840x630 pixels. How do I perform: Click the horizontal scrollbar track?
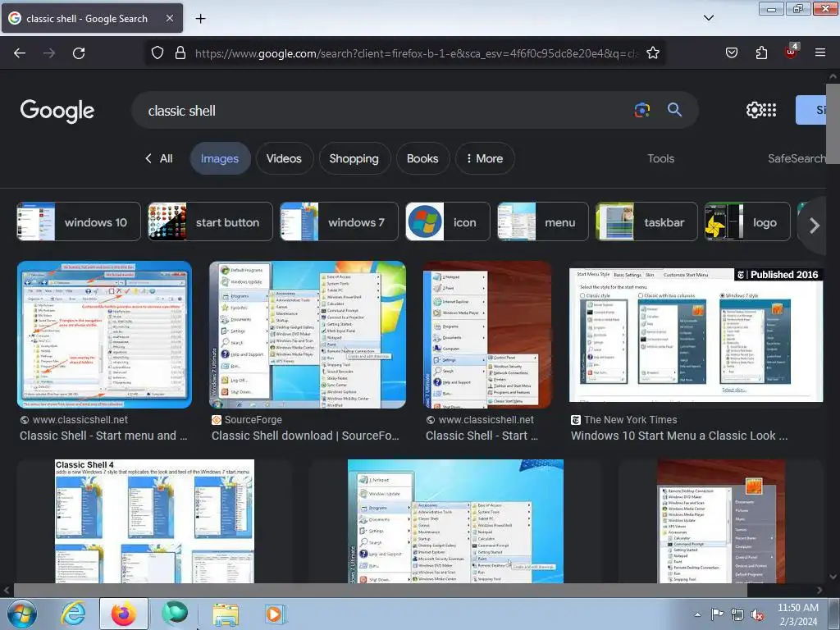(381, 591)
